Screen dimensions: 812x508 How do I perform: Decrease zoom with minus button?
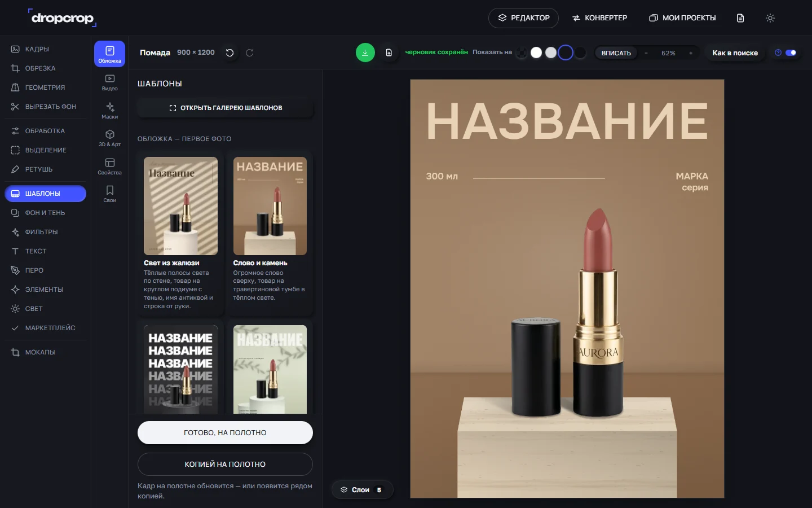646,53
